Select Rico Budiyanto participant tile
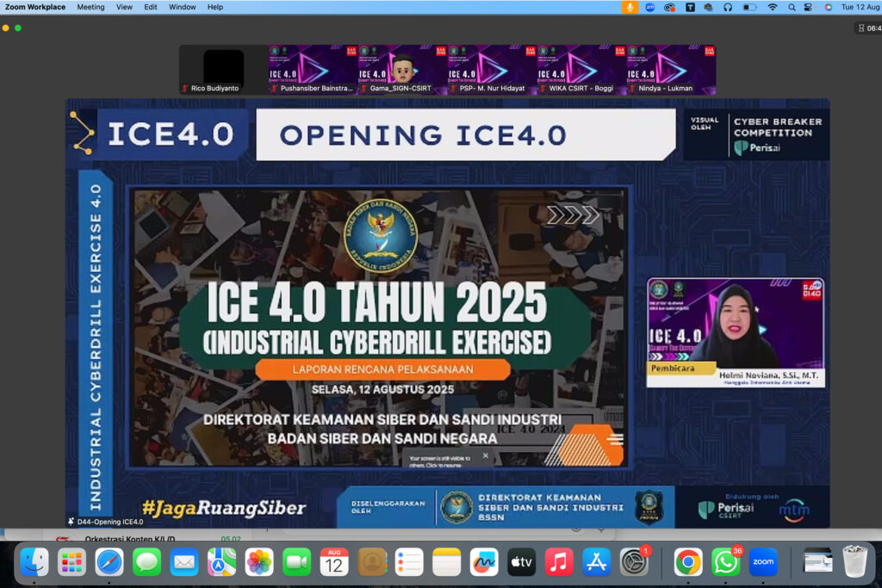Screen dimensions: 882x588 point(223,70)
